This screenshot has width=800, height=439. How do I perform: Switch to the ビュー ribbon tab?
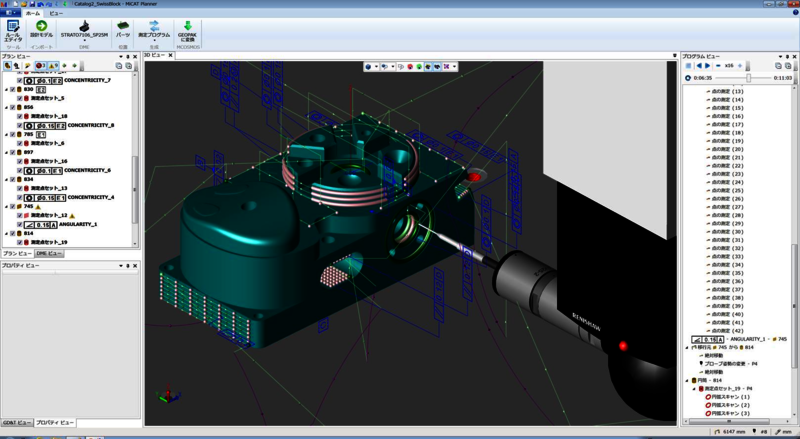pyautogui.click(x=56, y=13)
